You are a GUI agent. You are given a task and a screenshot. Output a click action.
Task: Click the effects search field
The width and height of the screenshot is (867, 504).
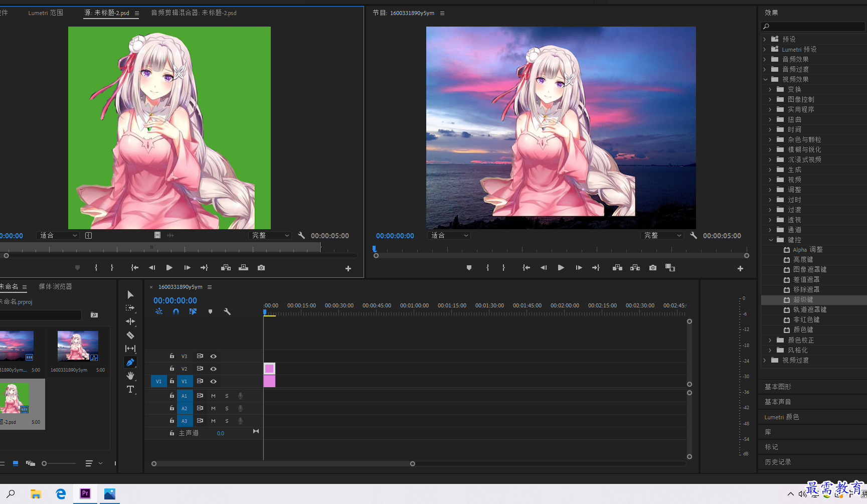(x=813, y=26)
